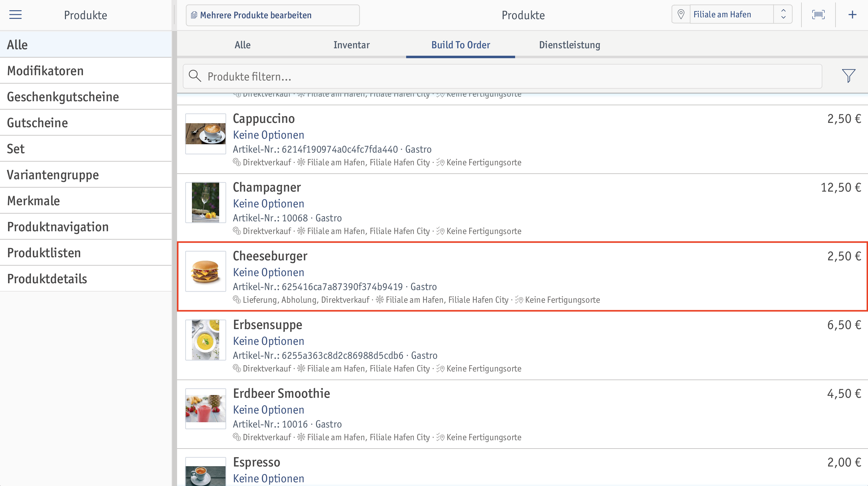Select Alle in the sidebar

[85, 44]
